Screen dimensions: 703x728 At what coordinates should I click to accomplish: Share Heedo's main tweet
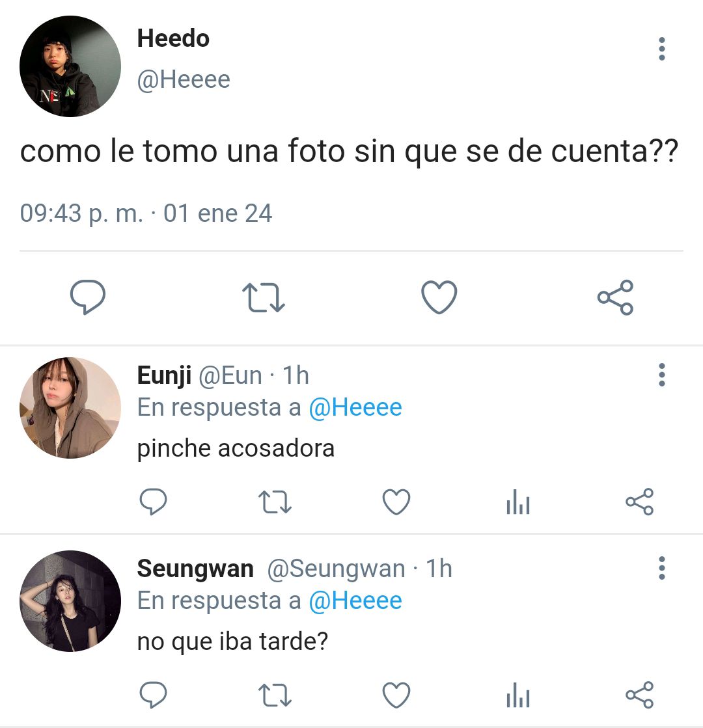click(x=615, y=297)
